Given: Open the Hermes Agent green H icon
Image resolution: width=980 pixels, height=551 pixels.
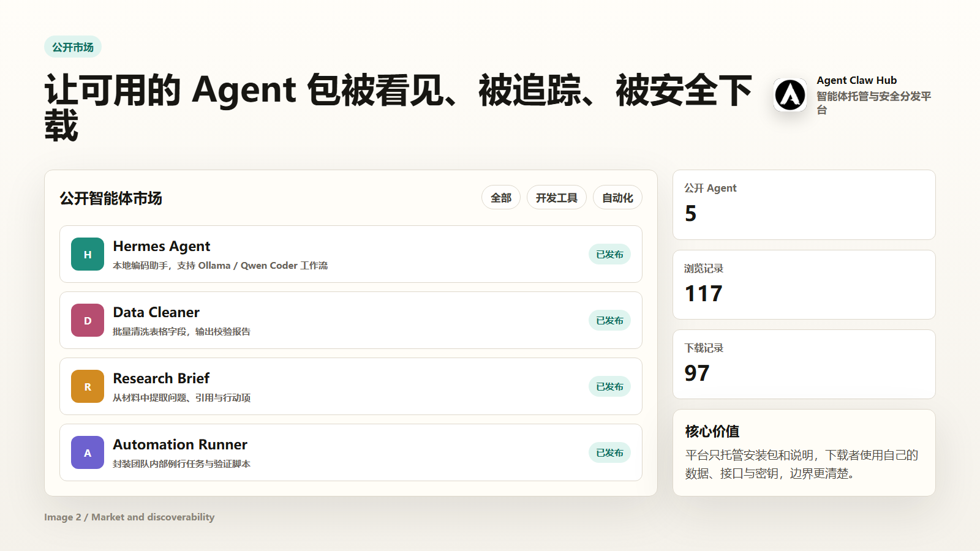Looking at the screenshot, I should point(88,254).
